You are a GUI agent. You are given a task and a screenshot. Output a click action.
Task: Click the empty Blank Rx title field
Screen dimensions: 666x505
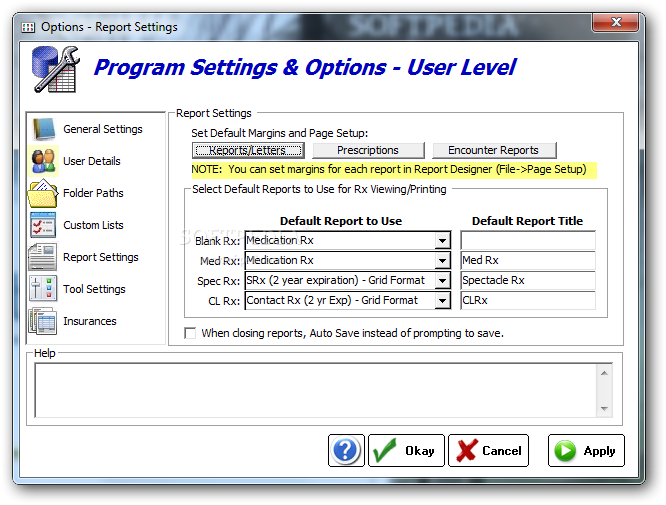[528, 241]
